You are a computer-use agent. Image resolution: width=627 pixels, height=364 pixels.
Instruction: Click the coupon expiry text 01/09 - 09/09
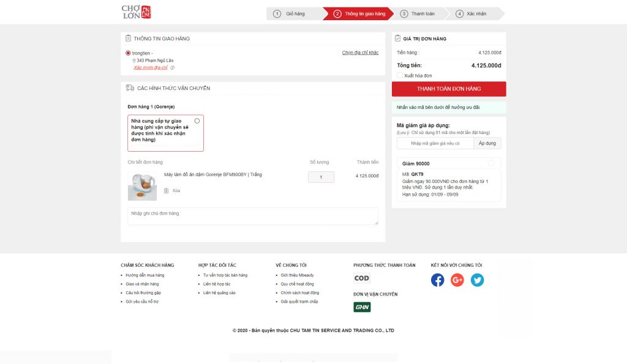click(445, 195)
